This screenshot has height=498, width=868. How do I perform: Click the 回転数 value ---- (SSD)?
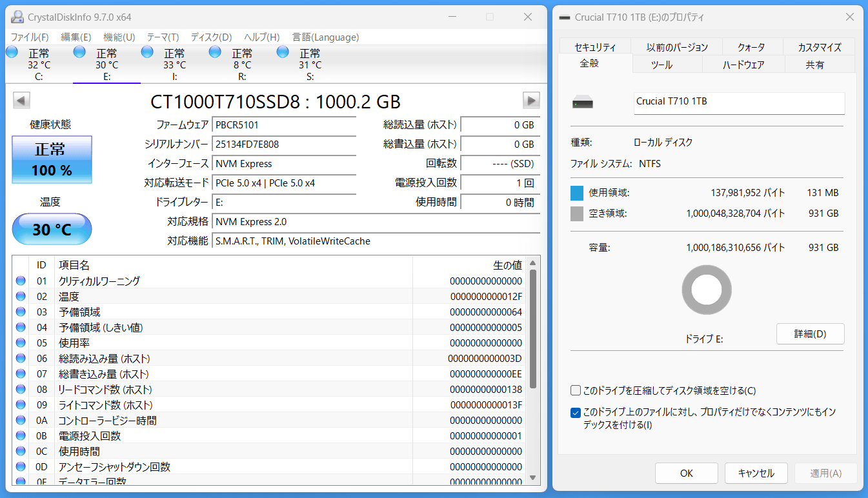click(x=500, y=164)
